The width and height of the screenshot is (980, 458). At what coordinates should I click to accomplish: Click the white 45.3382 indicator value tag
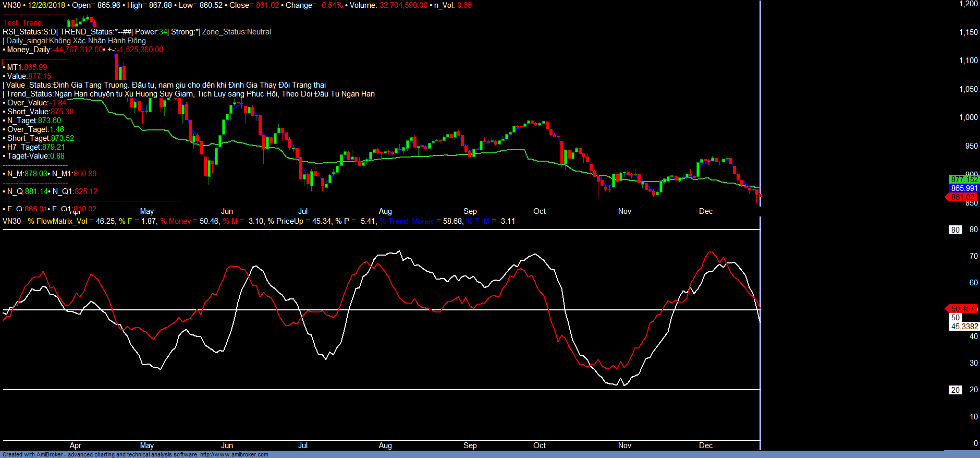[x=964, y=327]
